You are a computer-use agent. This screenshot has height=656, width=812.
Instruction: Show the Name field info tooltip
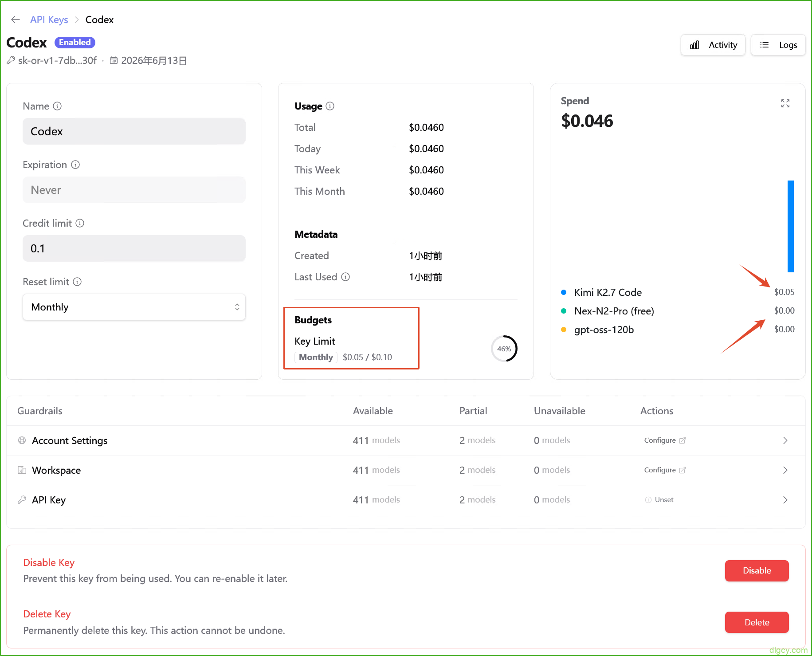57,106
